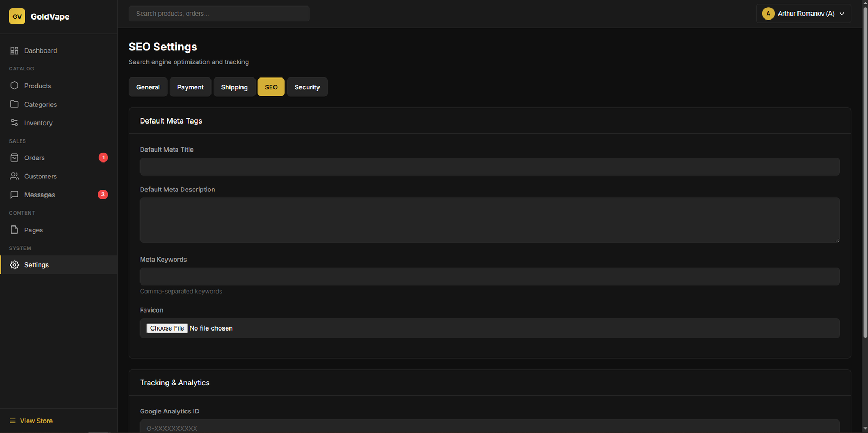Image resolution: width=868 pixels, height=433 pixels.
Task: Select the Security tab
Action: 307,87
